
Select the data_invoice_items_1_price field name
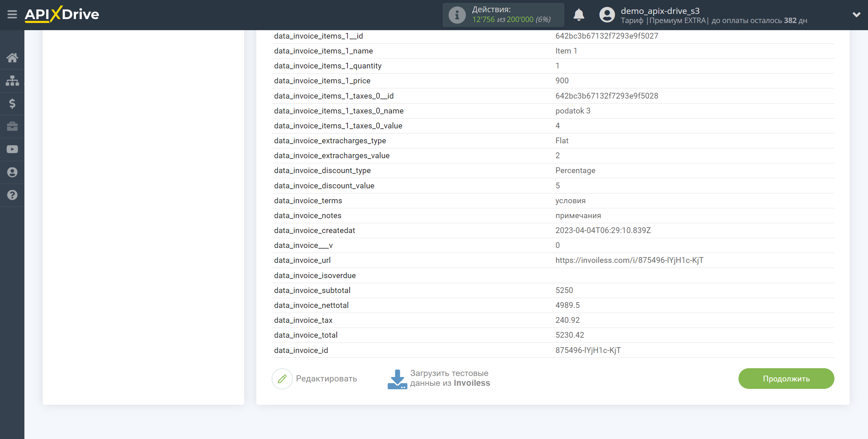click(x=322, y=81)
